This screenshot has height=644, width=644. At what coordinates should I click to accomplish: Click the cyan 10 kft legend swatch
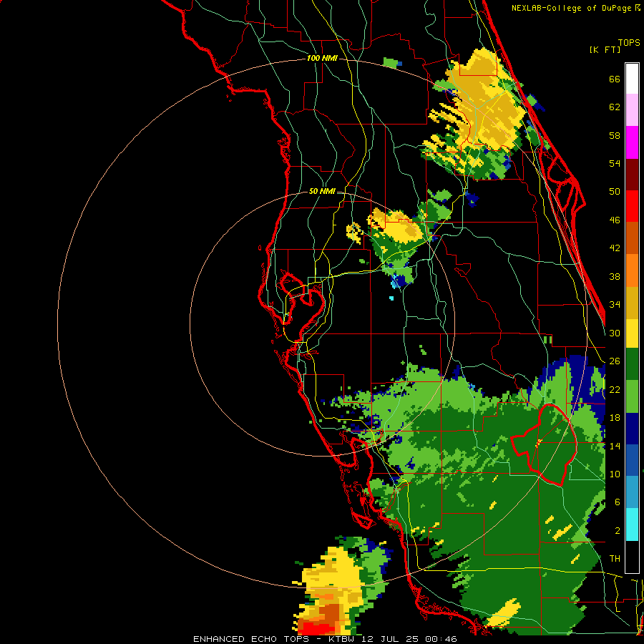pyautogui.click(x=632, y=525)
